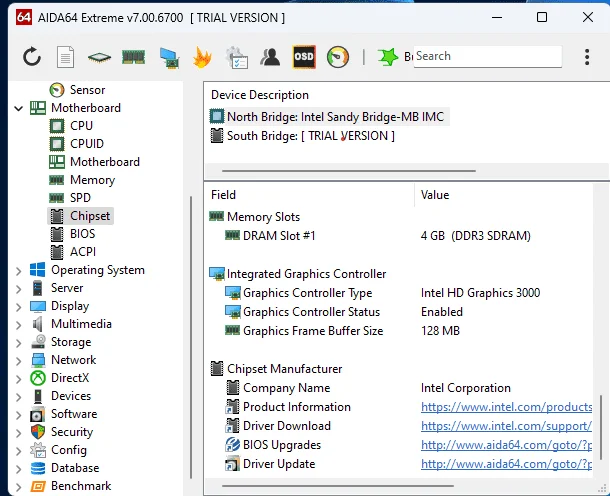
Task: Expand the Server category
Action: click(x=18, y=289)
